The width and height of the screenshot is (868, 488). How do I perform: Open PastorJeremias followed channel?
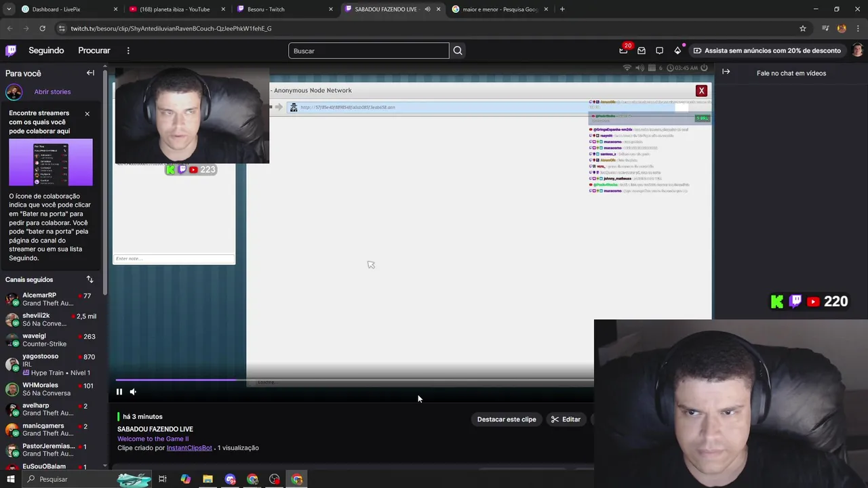click(53, 450)
